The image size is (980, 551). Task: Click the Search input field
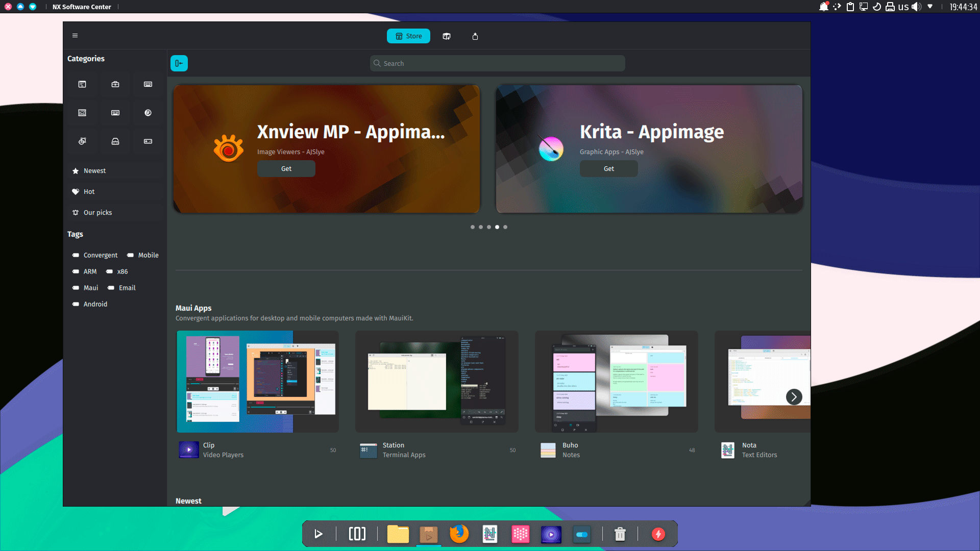tap(498, 63)
